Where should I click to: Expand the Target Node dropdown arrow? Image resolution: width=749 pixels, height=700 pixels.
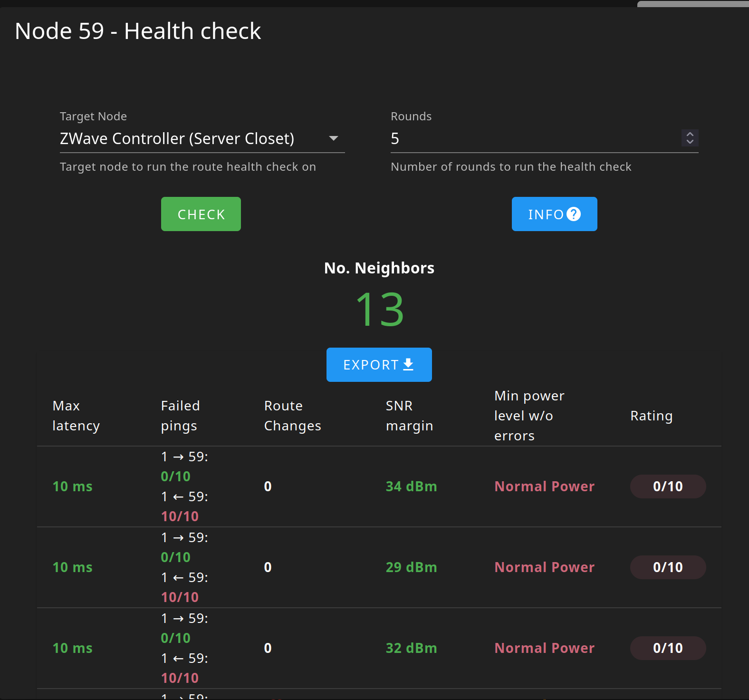pyautogui.click(x=334, y=138)
